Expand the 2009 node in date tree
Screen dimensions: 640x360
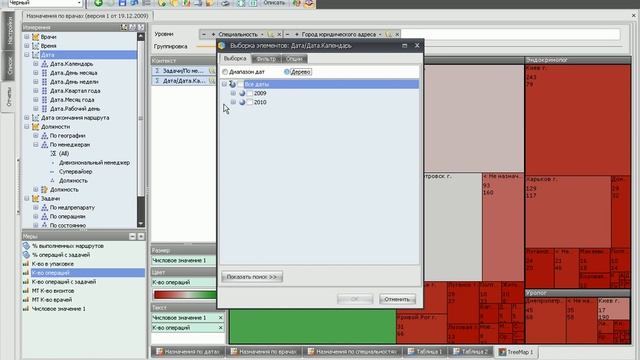click(233, 93)
